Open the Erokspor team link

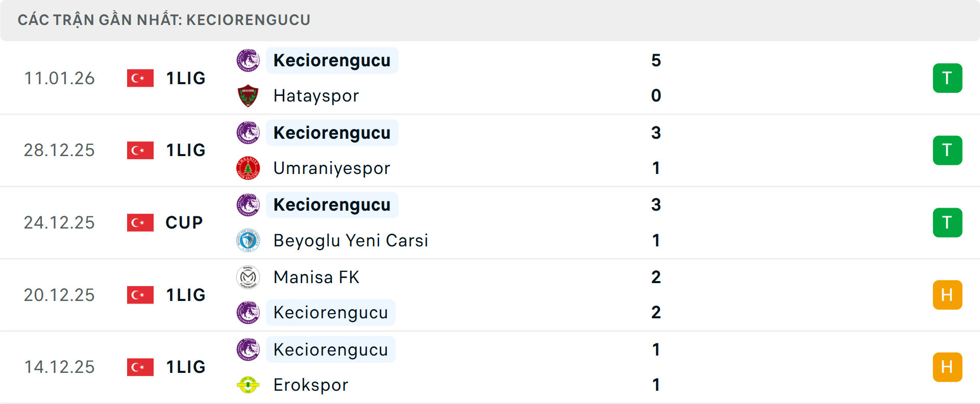coord(311,385)
